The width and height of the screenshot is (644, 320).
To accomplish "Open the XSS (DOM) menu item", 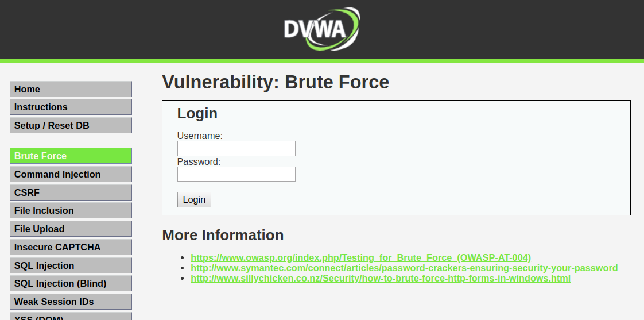I will pos(71,316).
